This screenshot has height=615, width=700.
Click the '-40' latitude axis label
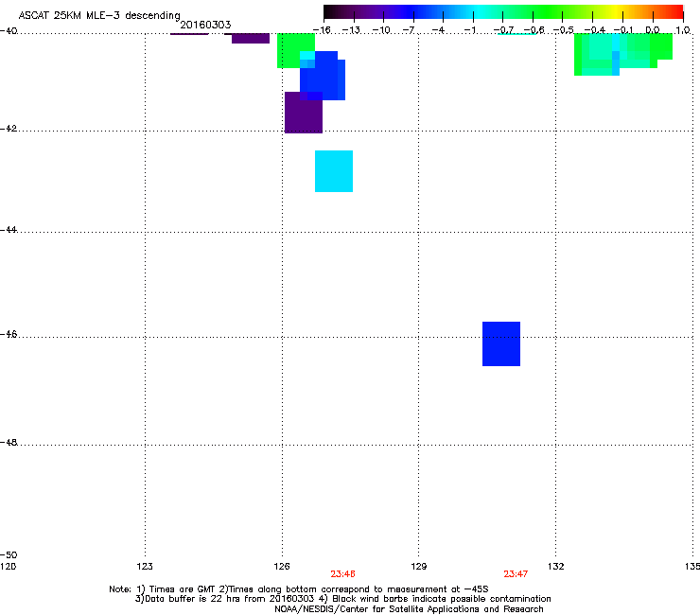coord(9,31)
